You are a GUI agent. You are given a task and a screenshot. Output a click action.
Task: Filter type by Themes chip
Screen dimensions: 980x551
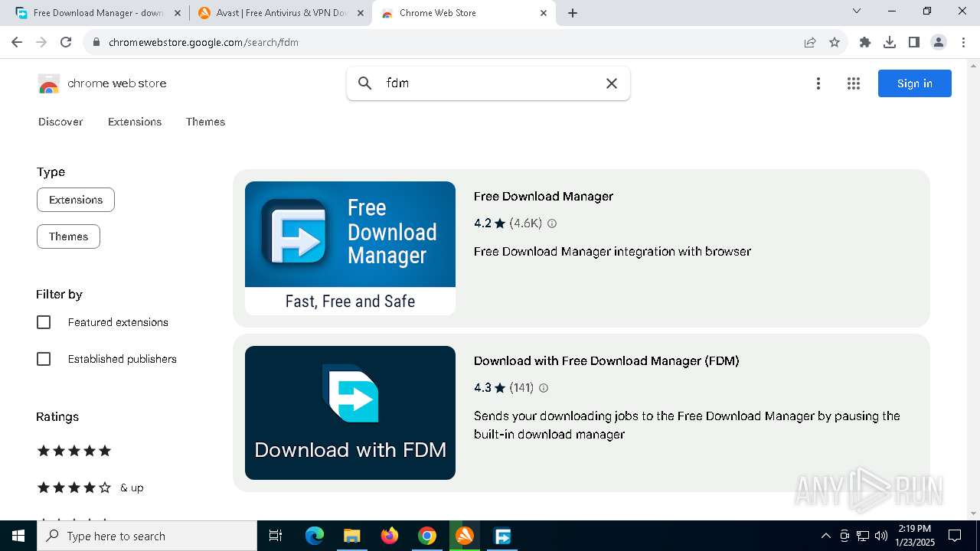(68, 236)
